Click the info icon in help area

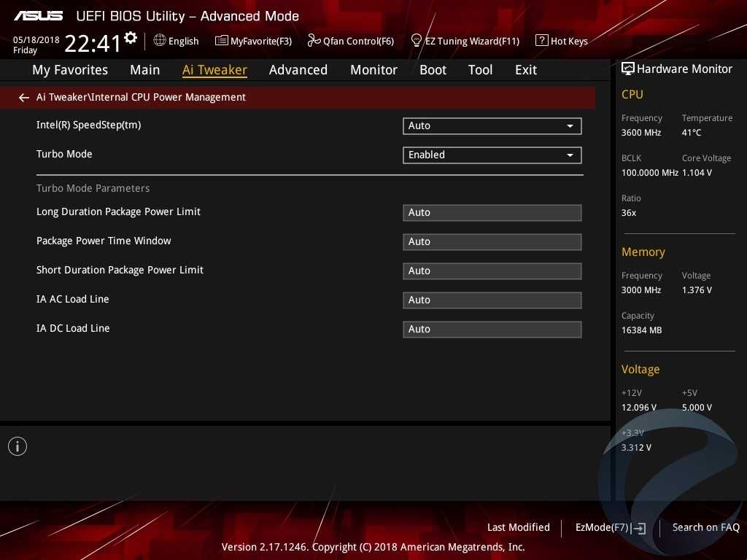point(18,446)
